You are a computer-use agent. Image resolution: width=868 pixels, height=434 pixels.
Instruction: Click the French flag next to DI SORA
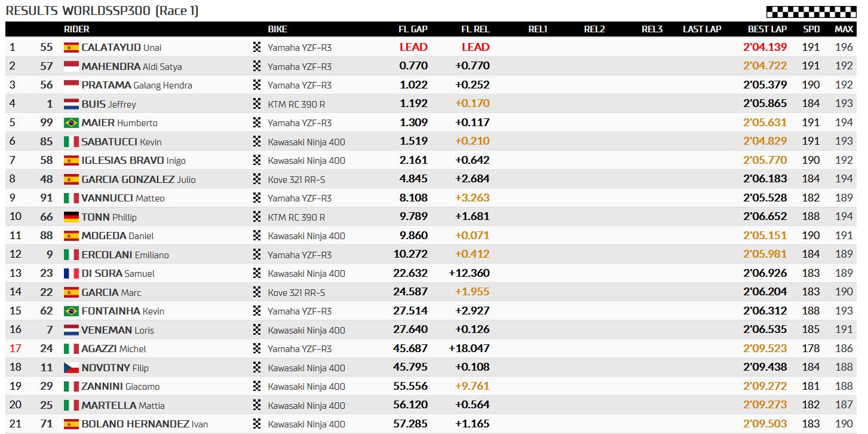coord(71,273)
